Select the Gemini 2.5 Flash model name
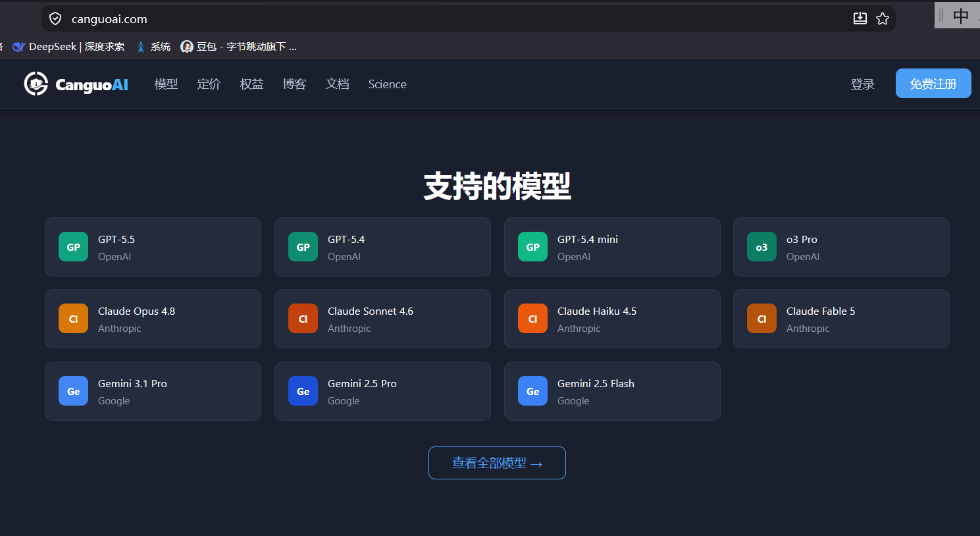980x536 pixels. pos(596,384)
